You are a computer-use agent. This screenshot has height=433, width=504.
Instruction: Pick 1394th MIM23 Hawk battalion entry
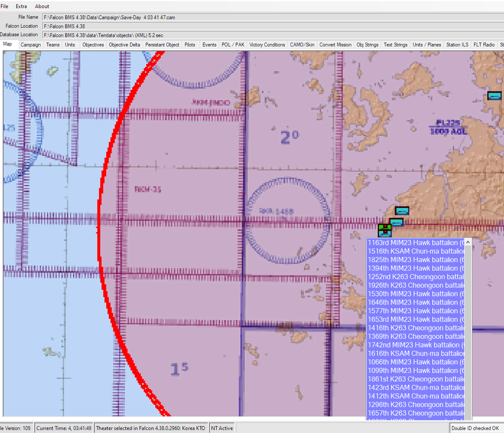416,268
